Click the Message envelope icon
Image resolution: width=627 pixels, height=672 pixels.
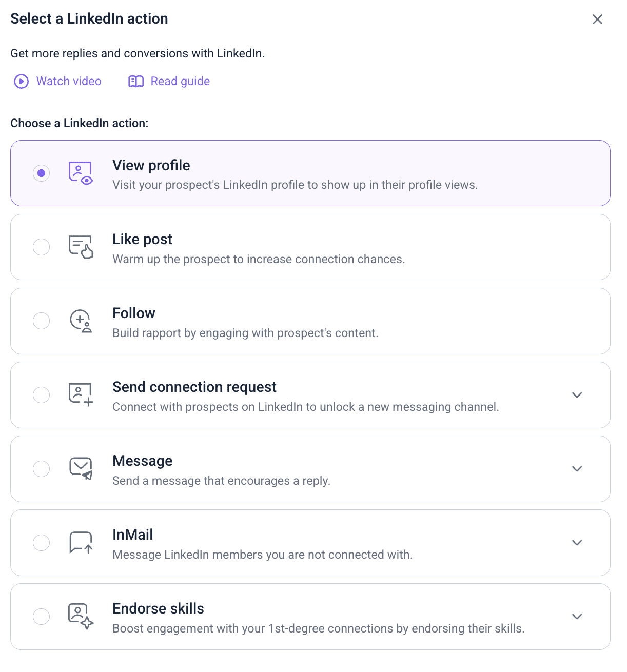pyautogui.click(x=81, y=468)
